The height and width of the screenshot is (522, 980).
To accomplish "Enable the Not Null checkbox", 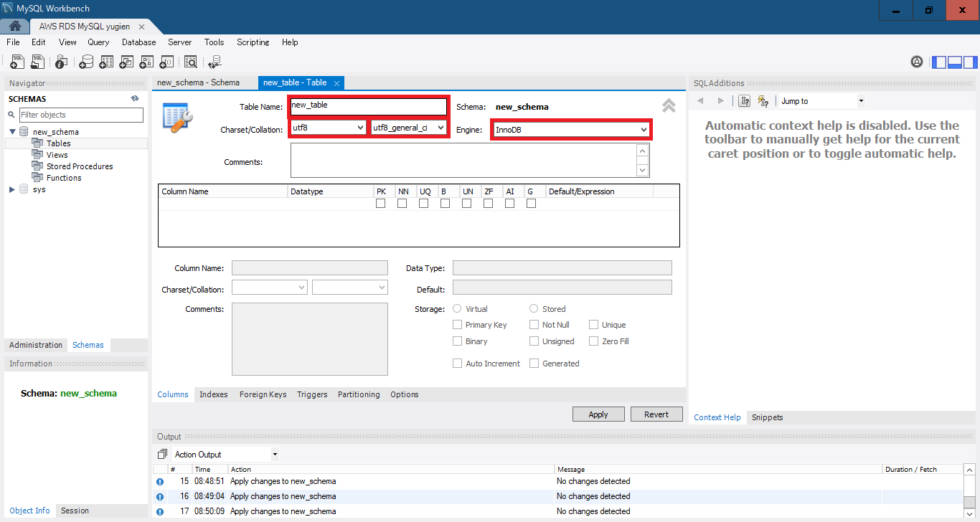I will (534, 325).
